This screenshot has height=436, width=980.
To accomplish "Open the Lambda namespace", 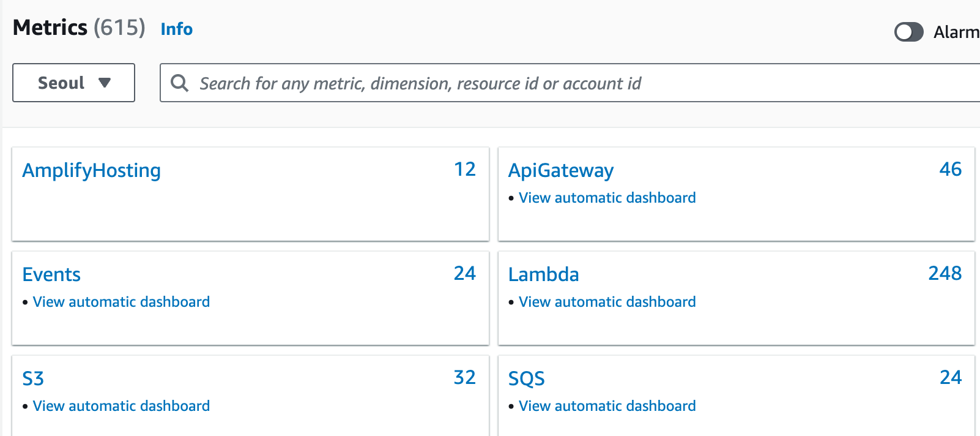I will (x=543, y=274).
